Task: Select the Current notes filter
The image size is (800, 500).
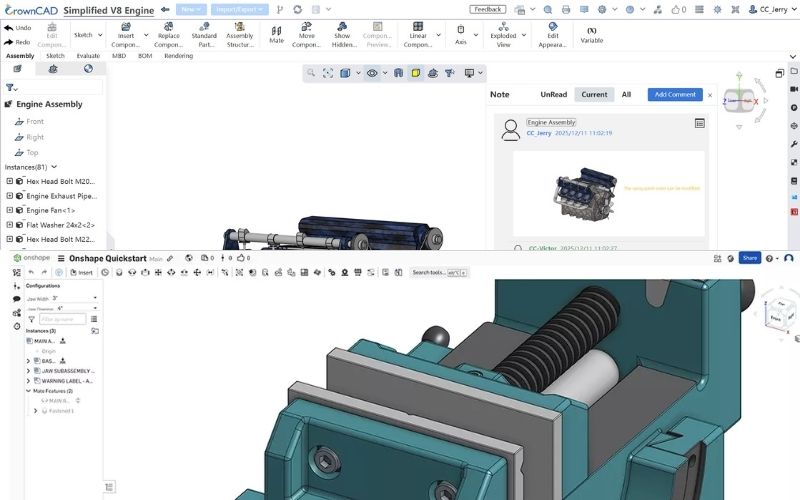Action: (594, 94)
